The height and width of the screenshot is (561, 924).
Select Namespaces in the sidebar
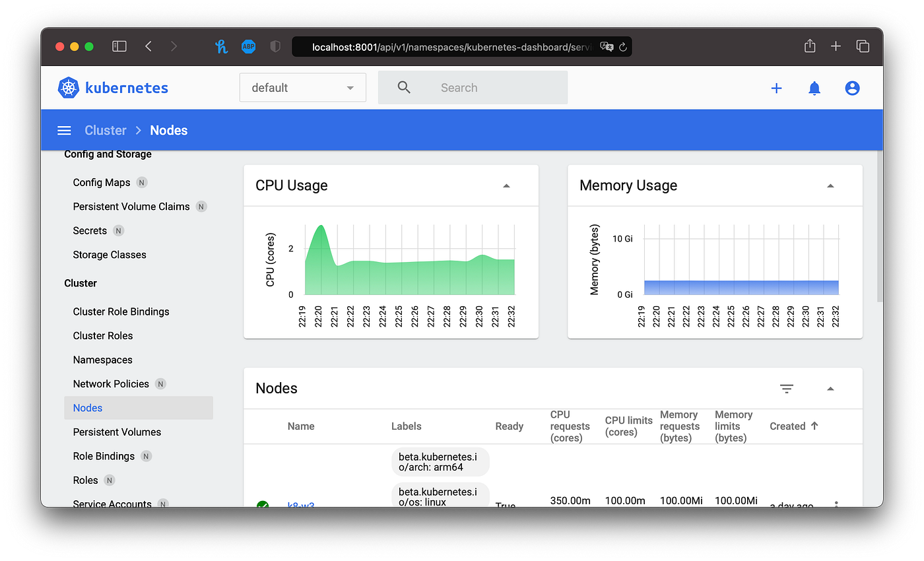(x=102, y=360)
